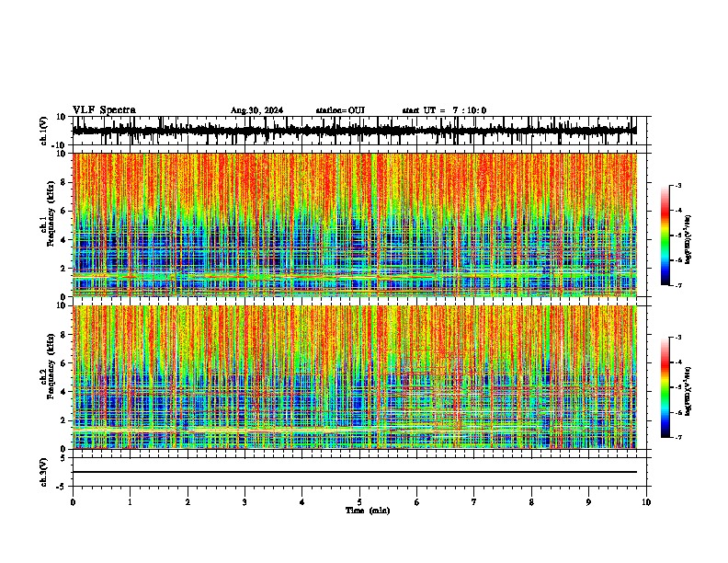This screenshot has width=728, height=563.
Task: Click time axis tick label "8"
Action: click(531, 501)
